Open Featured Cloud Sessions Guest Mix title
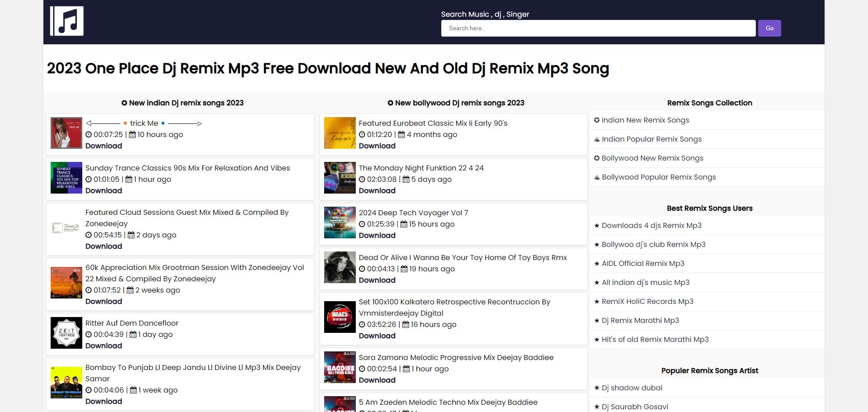 [187, 218]
